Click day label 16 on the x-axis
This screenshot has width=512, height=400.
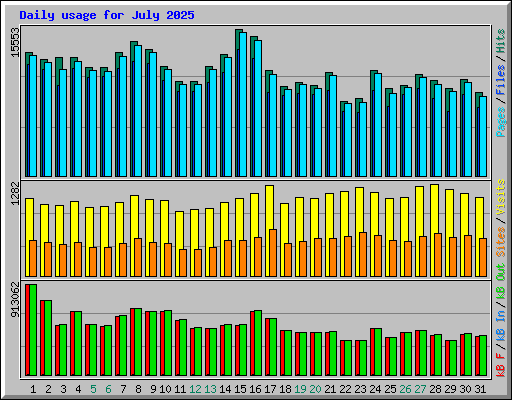click(x=255, y=389)
